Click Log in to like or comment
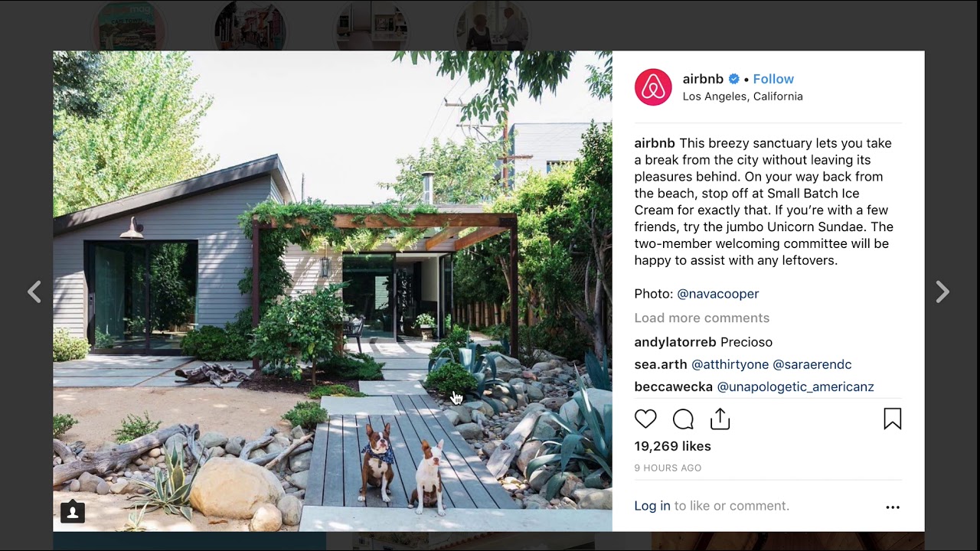Viewport: 980px width, 551px height. click(x=652, y=506)
